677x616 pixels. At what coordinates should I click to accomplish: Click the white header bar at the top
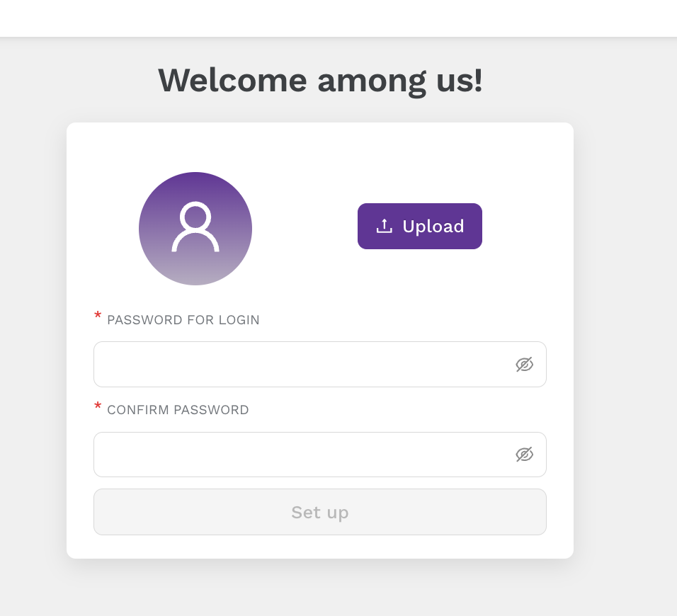click(x=338, y=18)
